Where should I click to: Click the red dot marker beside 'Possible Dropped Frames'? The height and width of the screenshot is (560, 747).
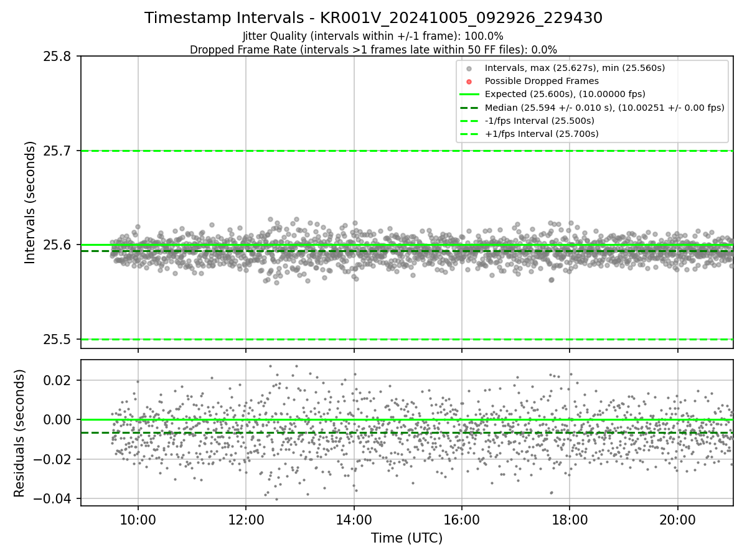click(469, 82)
